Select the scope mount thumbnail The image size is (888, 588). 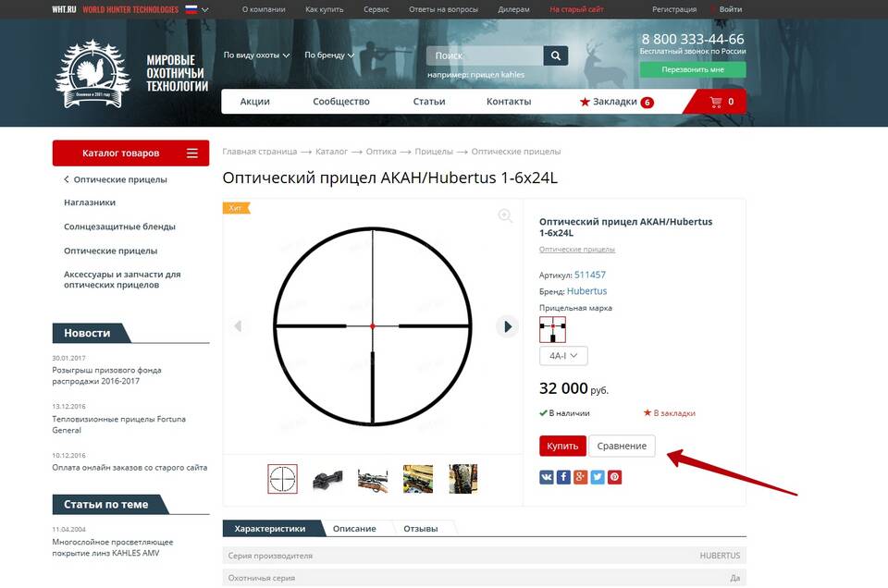(327, 479)
